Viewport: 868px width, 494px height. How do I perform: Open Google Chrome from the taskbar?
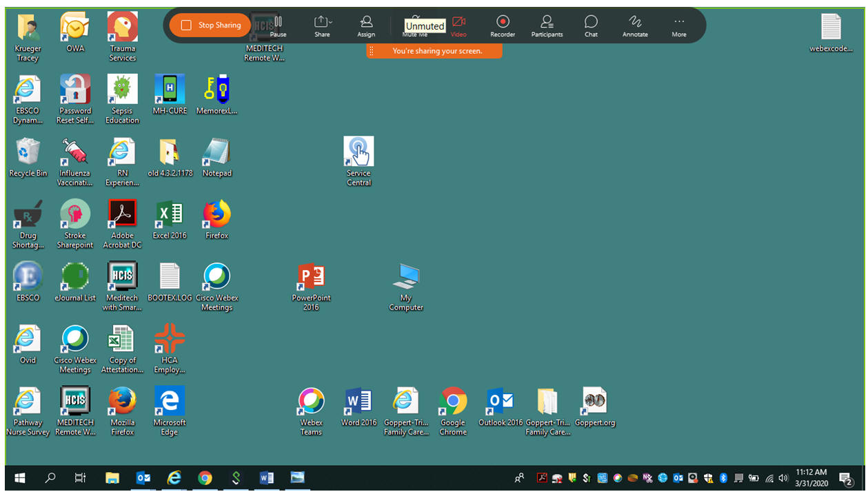(x=205, y=478)
